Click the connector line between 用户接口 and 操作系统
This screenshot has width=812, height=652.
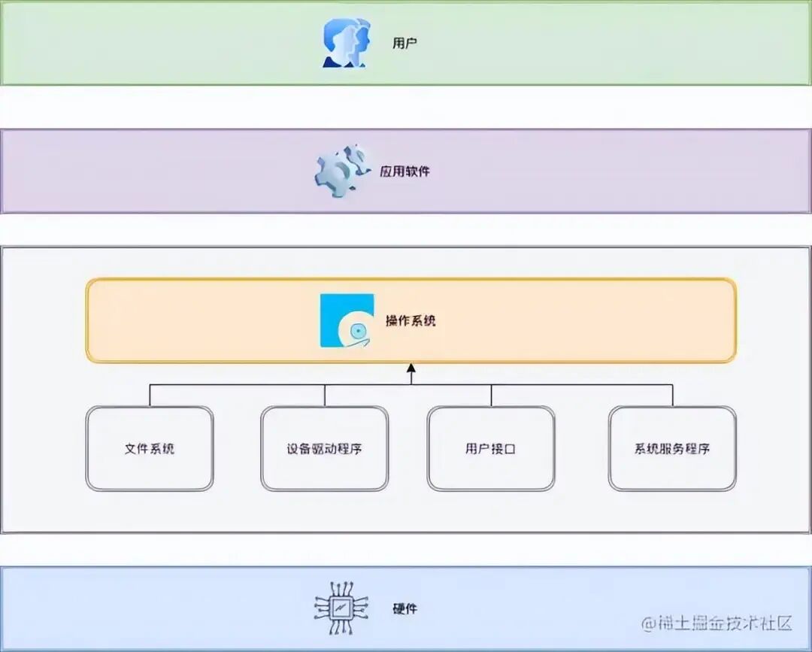tap(490, 395)
